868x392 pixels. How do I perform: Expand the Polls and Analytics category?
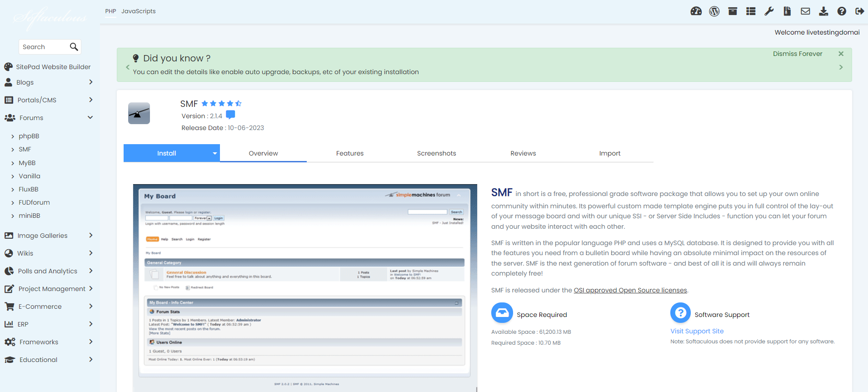[91, 271]
